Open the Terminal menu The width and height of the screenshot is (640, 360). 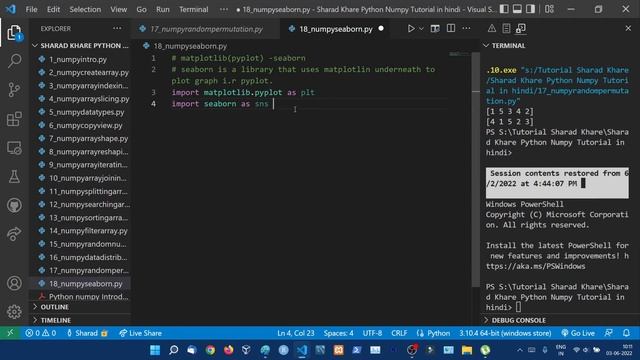[x=193, y=9]
